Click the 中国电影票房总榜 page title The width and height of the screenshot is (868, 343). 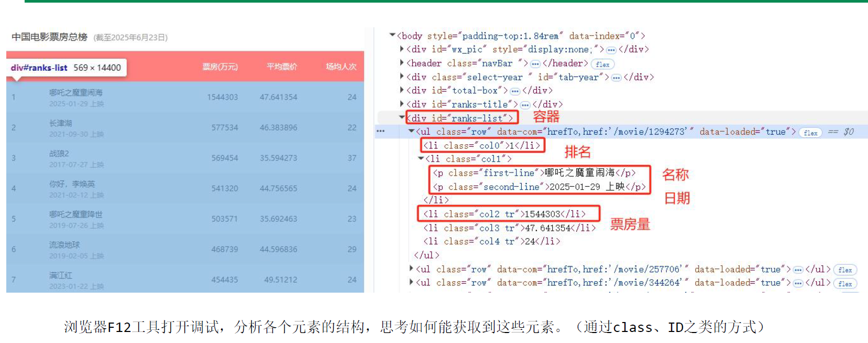click(x=49, y=37)
